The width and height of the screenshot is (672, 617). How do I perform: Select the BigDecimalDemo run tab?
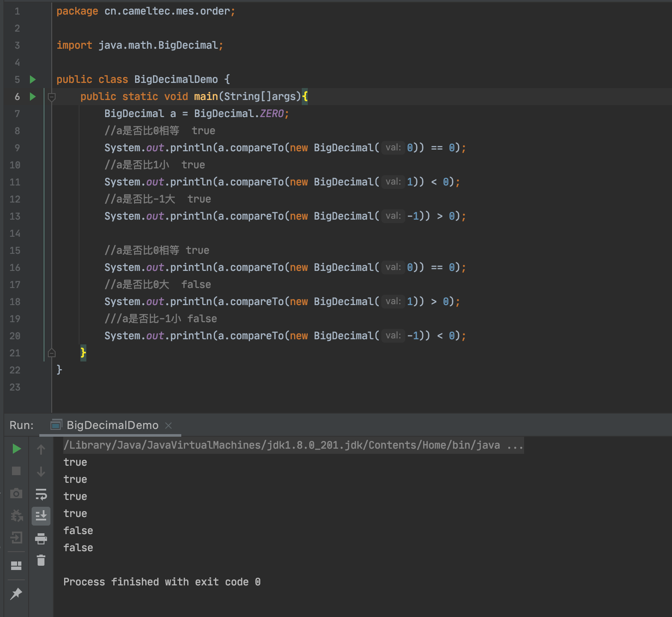click(x=112, y=425)
